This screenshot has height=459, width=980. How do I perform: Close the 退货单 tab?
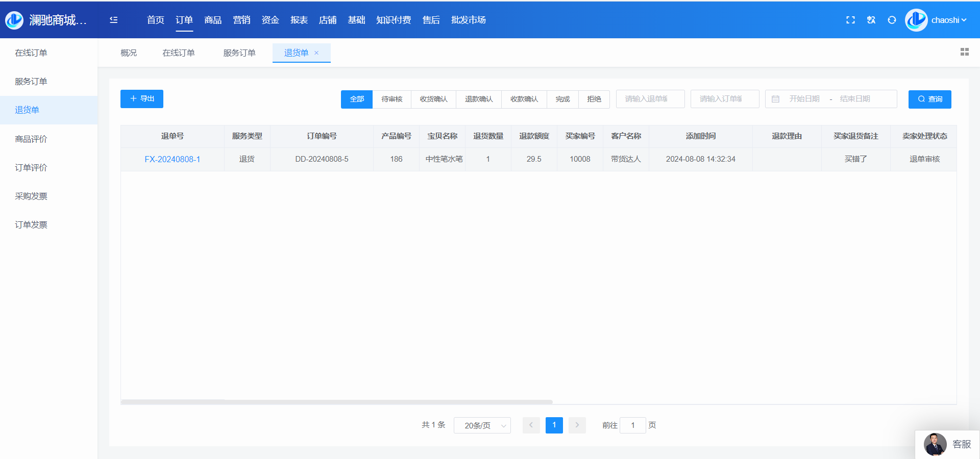(x=316, y=53)
